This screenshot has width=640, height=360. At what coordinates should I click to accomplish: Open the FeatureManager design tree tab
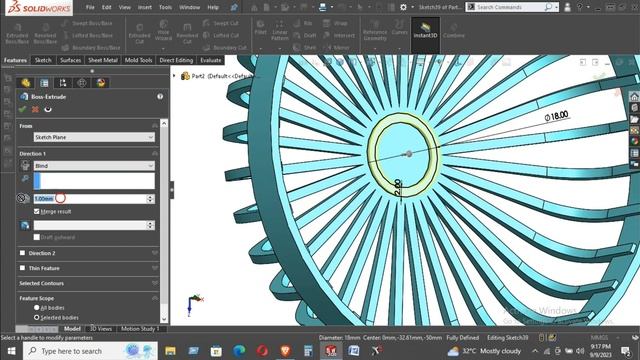(26, 83)
